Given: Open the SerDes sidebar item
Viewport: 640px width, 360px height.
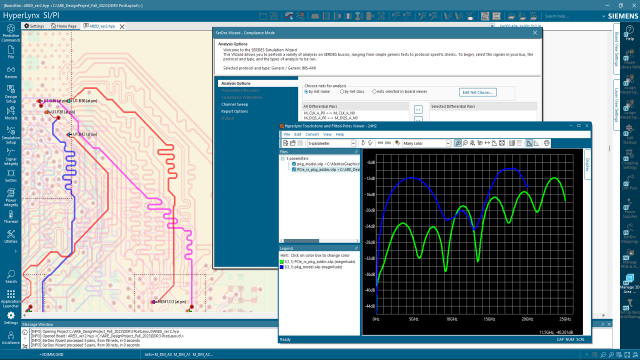Looking at the screenshot, I should click(11, 176).
